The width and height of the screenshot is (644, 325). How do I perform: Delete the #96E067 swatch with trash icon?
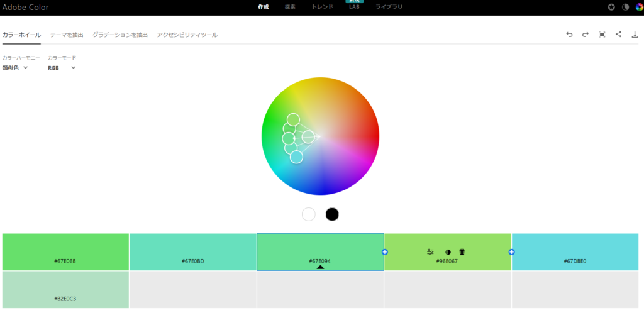(x=462, y=252)
